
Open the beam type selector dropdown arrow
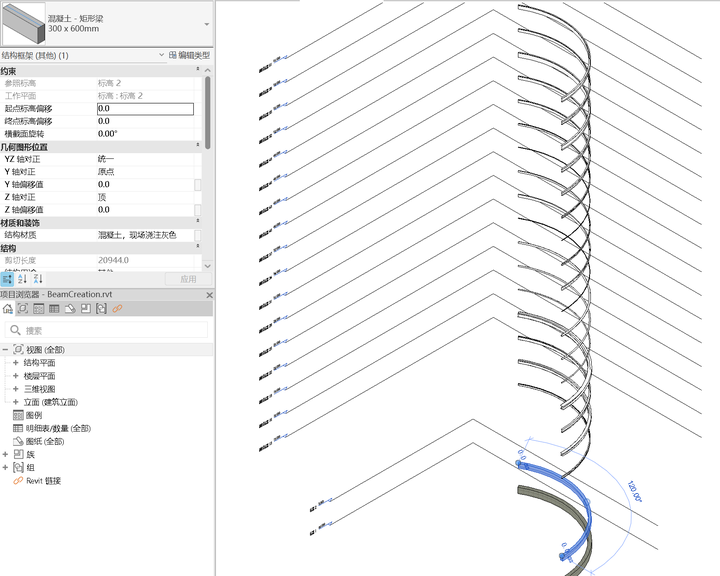click(207, 24)
